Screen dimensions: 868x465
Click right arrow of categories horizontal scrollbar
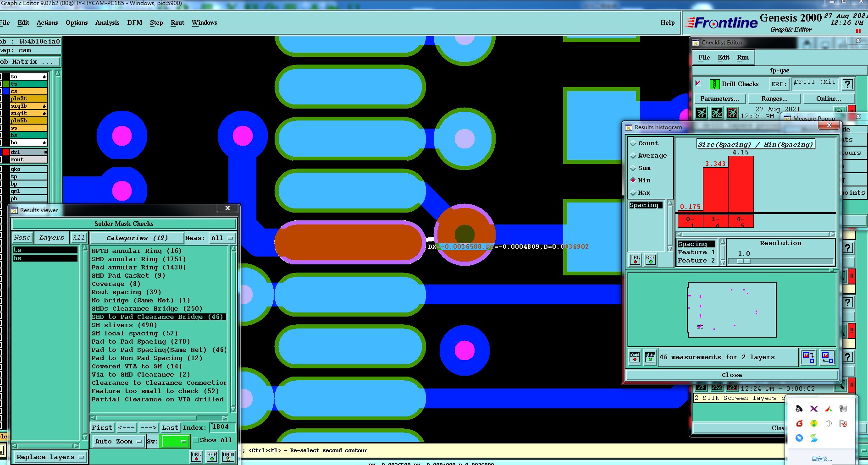225,418
